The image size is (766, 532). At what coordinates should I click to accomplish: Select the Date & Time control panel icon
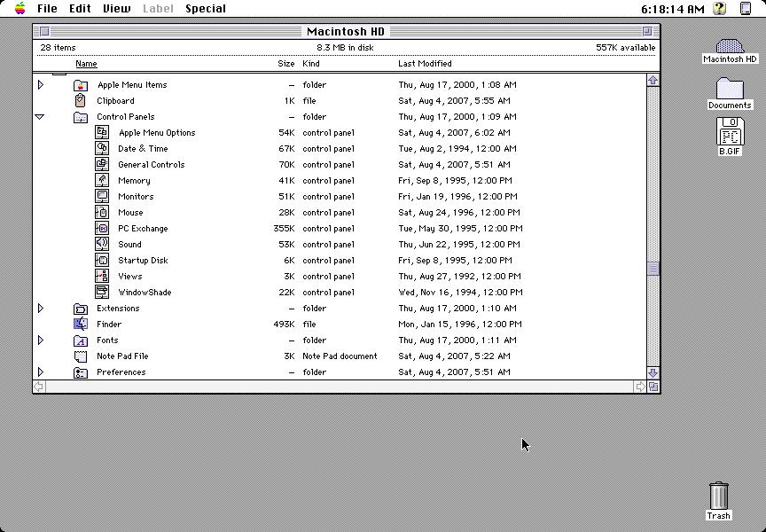click(102, 148)
